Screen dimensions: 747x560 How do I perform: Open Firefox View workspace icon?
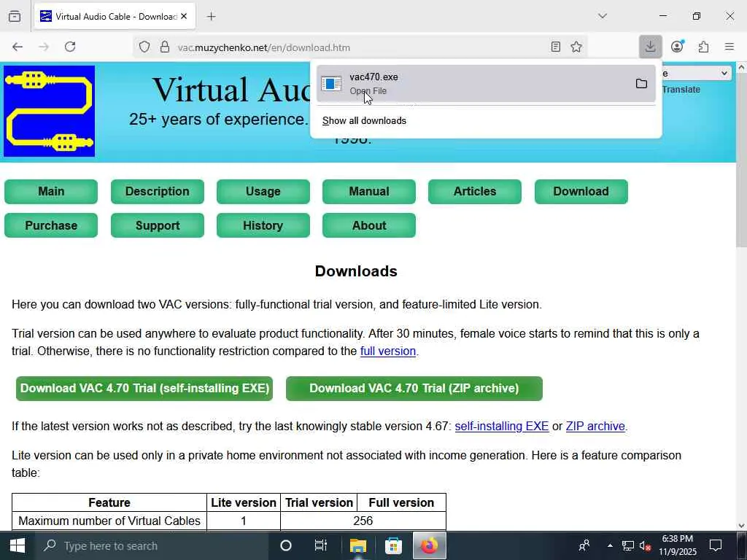[15, 16]
